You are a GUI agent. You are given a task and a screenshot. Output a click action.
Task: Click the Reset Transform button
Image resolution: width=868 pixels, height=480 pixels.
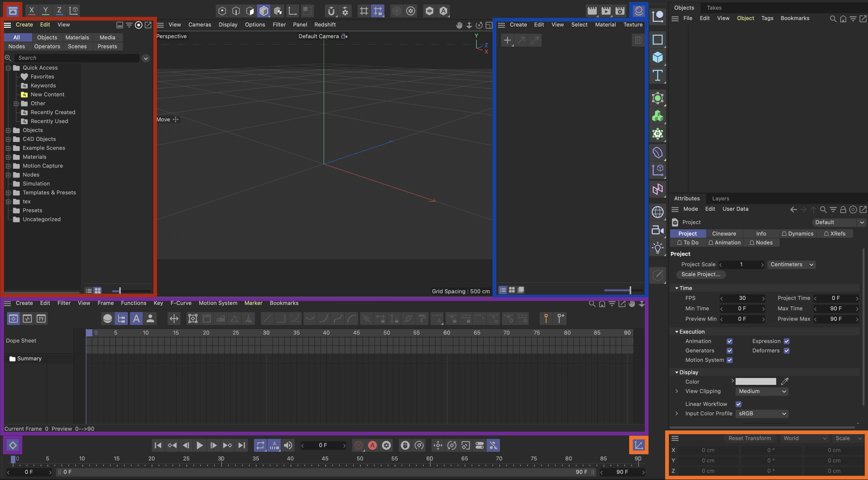[x=748, y=439]
